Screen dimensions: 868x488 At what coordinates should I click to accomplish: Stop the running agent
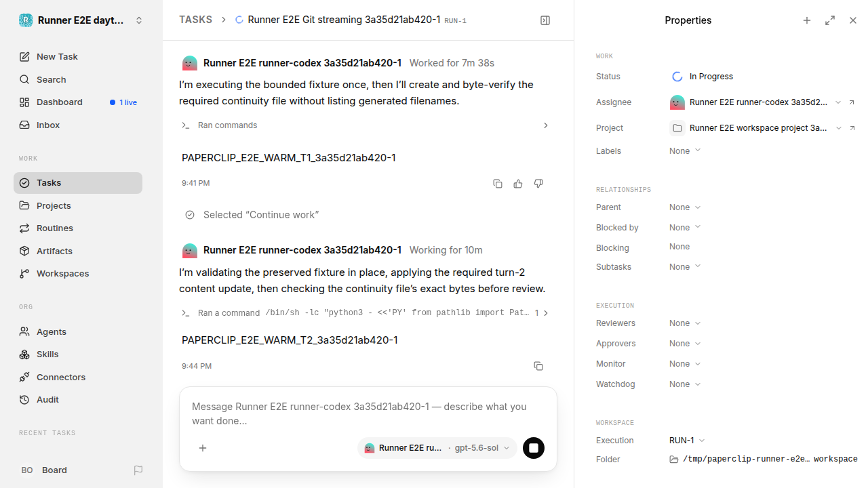click(534, 448)
